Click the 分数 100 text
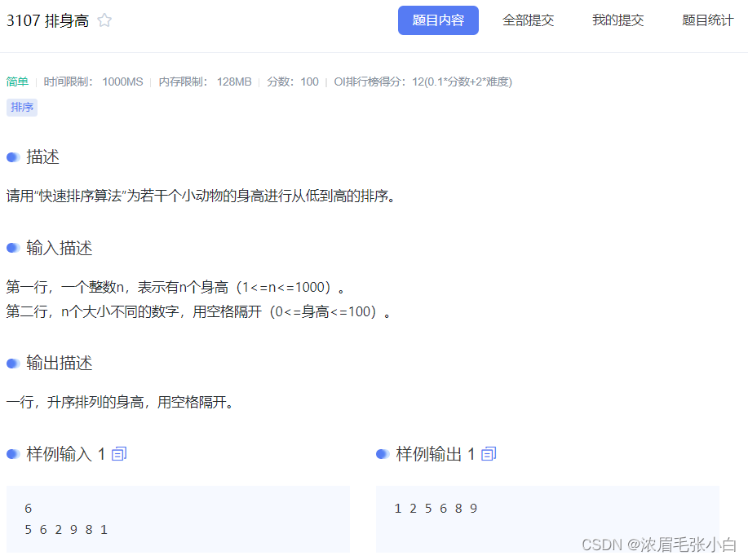748x560 pixels. coord(293,82)
